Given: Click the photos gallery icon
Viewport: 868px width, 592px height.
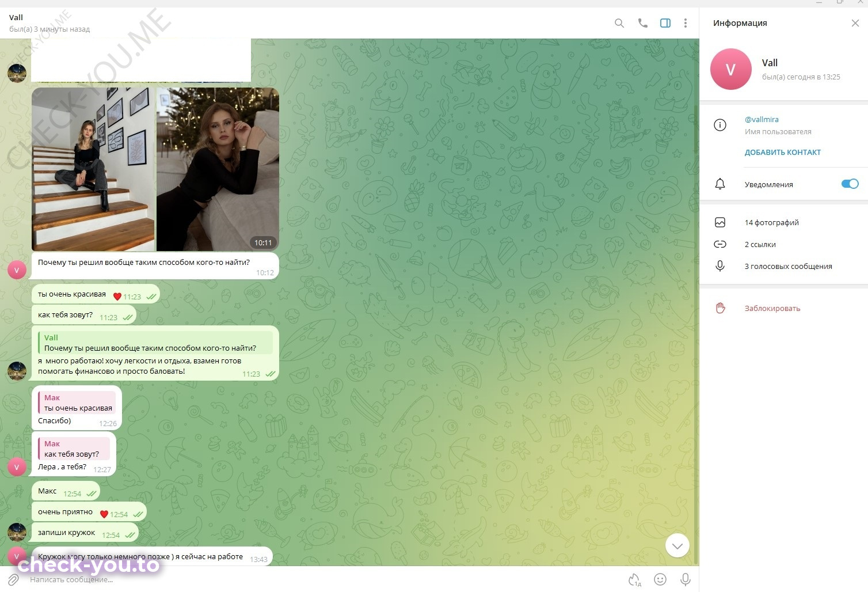Looking at the screenshot, I should (720, 222).
